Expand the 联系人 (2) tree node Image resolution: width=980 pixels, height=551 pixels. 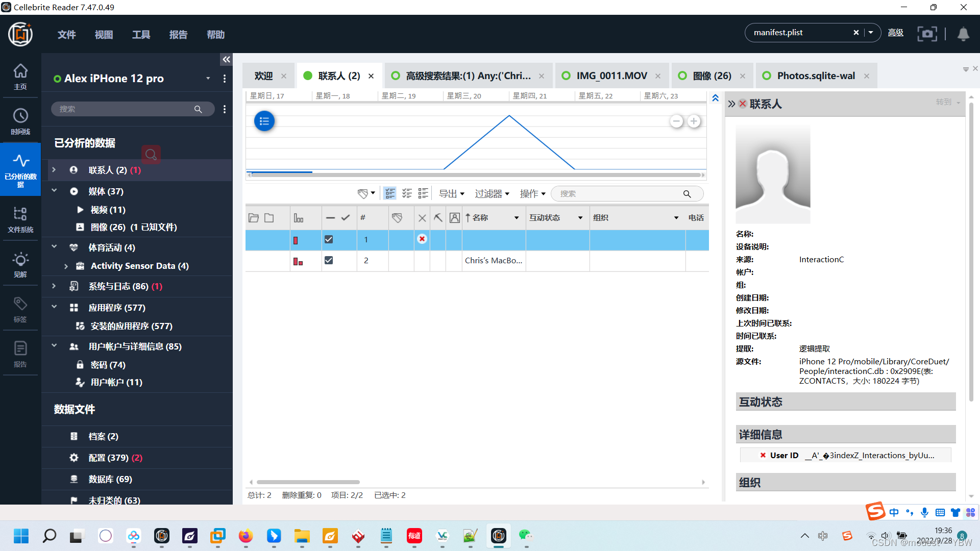54,169
